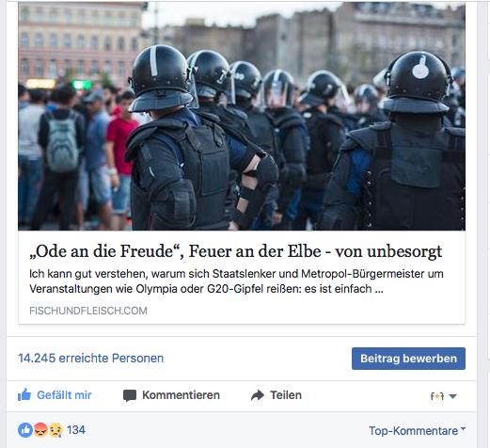Select the Kommentieren action label
This screenshot has height=448, width=490.
click(x=181, y=395)
